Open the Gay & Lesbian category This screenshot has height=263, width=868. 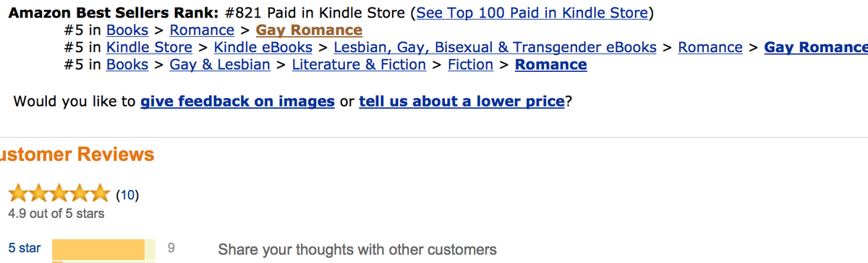pyautogui.click(x=220, y=64)
